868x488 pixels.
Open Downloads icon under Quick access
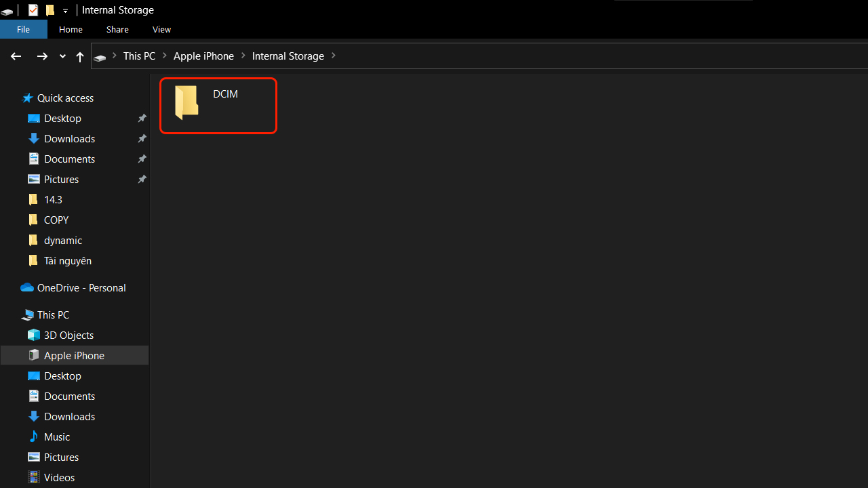click(34, 139)
